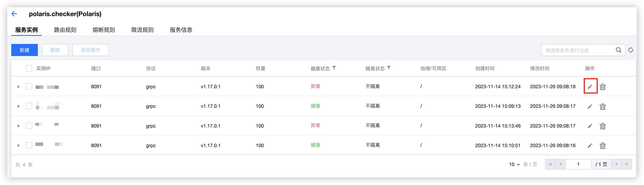The image size is (644, 185).
Task: Open the 隔离状态 column filter
Action: click(x=389, y=68)
